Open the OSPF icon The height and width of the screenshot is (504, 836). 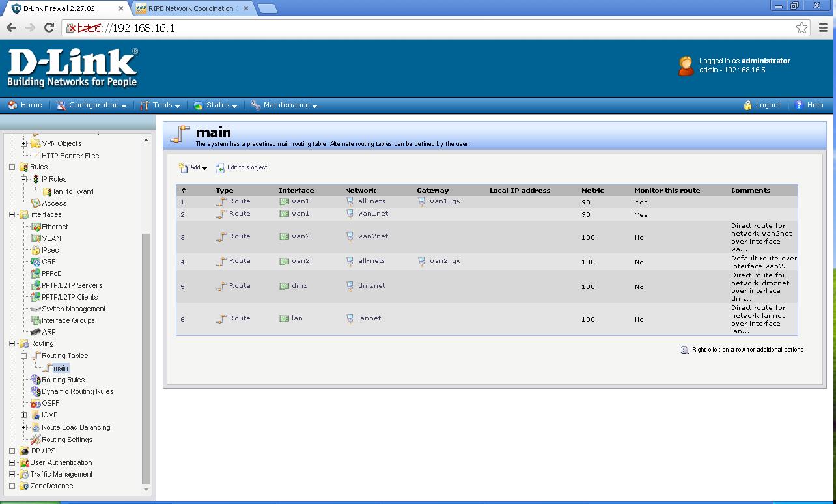[x=36, y=403]
